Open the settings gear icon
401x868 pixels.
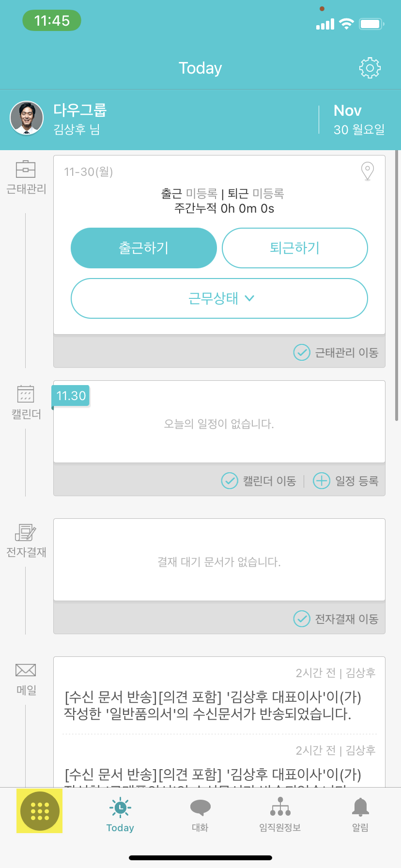pyautogui.click(x=370, y=68)
